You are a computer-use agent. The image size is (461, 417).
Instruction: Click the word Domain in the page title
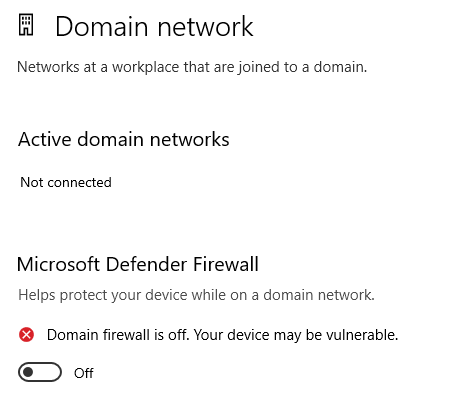[x=101, y=26]
